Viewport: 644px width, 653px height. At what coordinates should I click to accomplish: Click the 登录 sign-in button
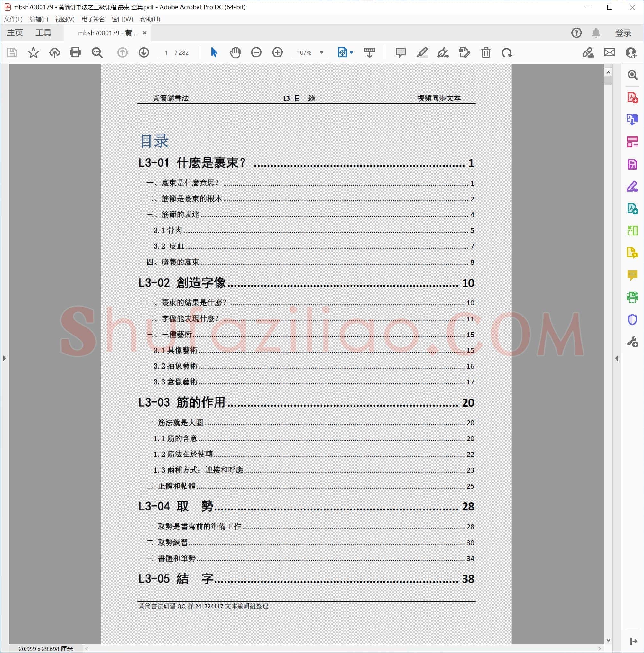623,33
